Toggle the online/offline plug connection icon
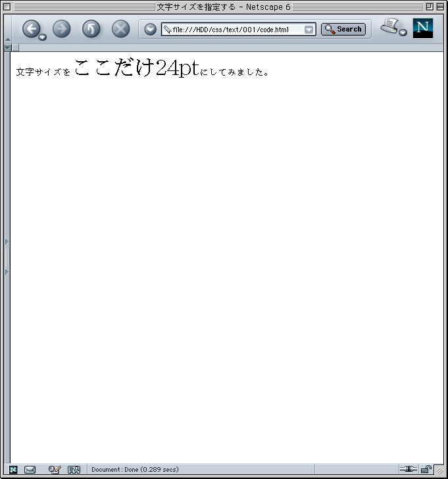The width and height of the screenshot is (448, 479). [x=409, y=469]
